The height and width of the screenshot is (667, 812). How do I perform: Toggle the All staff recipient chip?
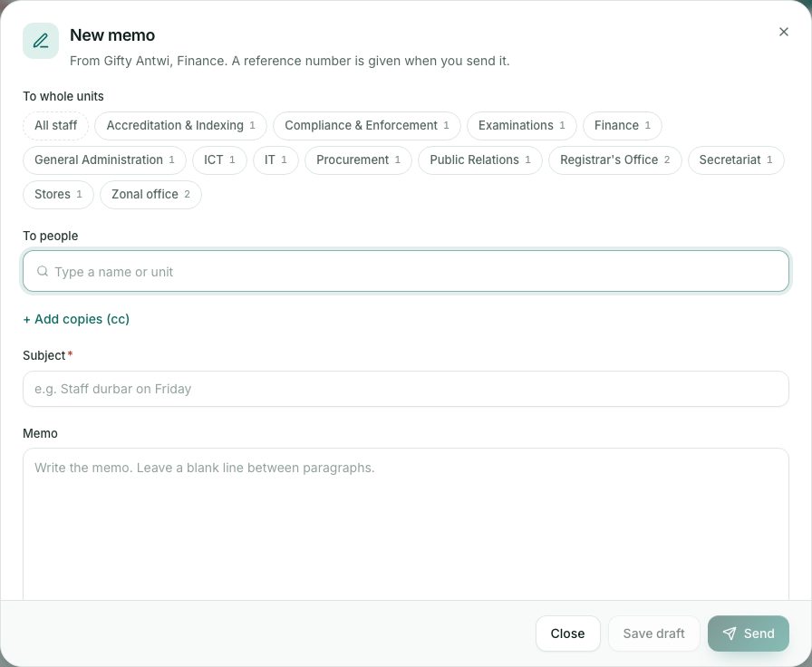coord(56,126)
